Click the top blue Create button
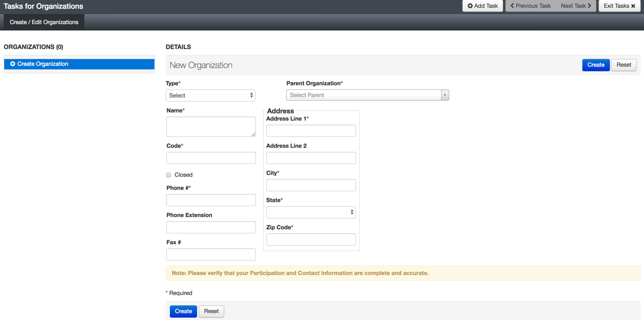The width and height of the screenshot is (644, 320). pos(596,65)
